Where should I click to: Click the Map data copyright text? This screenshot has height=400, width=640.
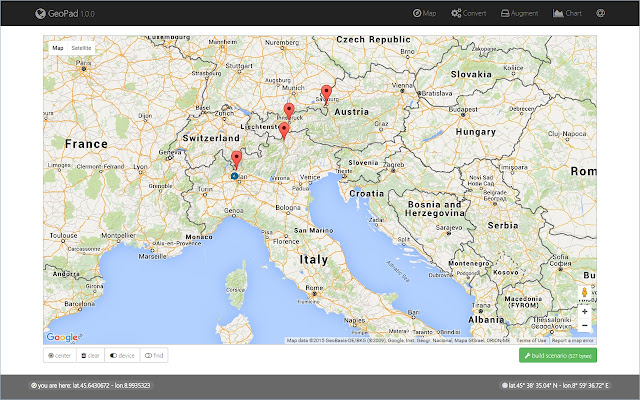tap(398, 340)
